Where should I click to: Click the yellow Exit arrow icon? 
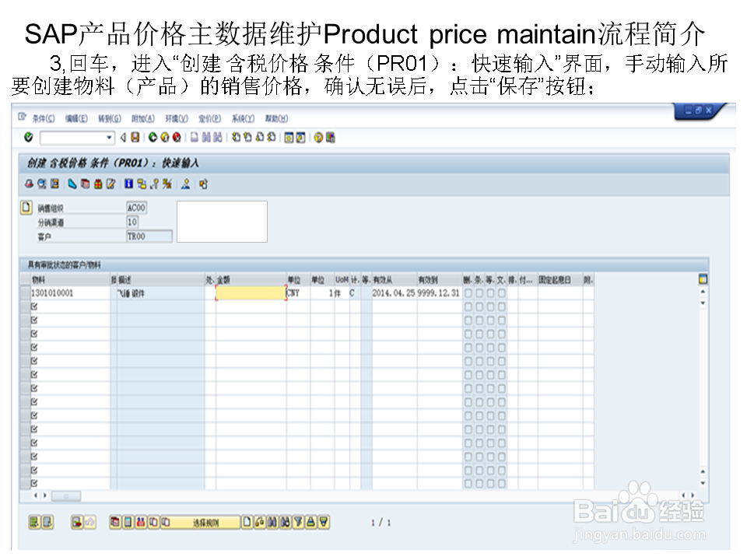165,138
